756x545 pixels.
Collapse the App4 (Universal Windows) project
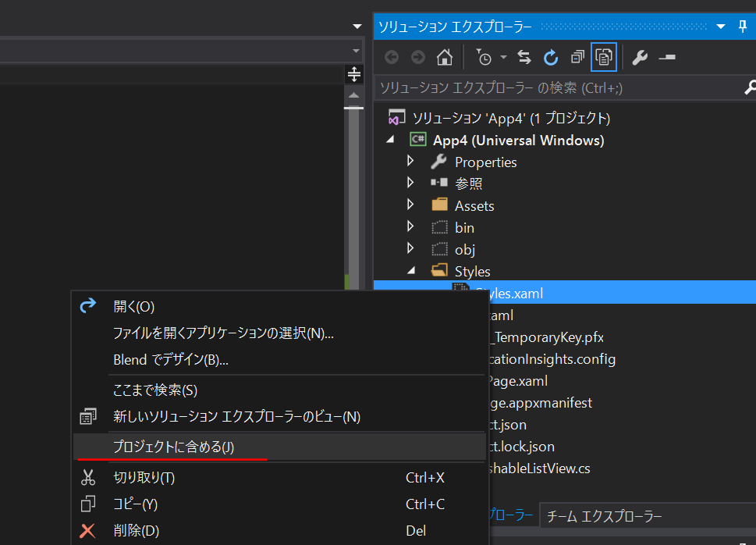tap(390, 140)
